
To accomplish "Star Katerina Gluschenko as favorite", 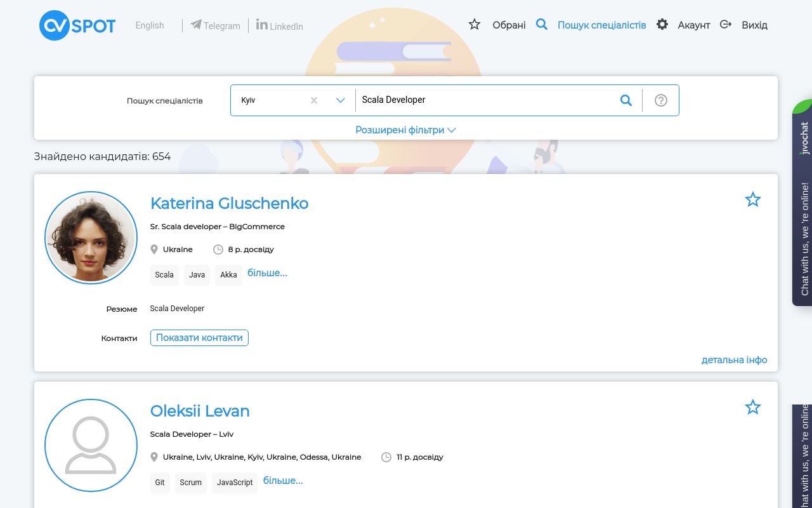I will (753, 199).
